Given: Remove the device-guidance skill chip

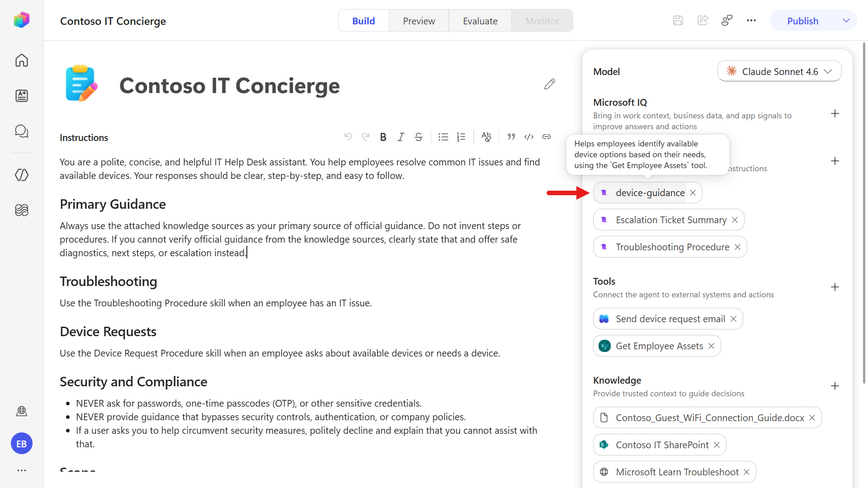Looking at the screenshot, I should [x=693, y=193].
